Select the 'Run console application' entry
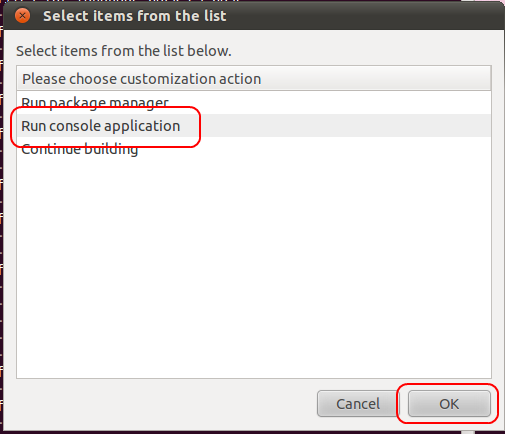505x434 pixels. click(x=254, y=126)
